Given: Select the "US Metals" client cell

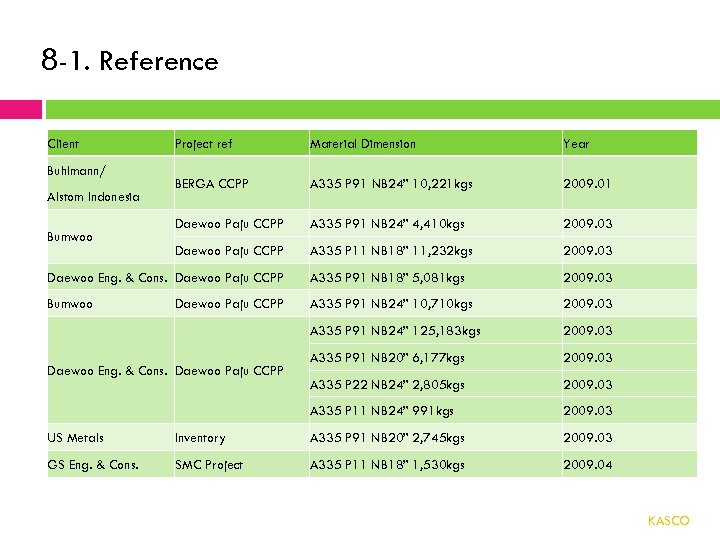Looking at the screenshot, I should pyautogui.click(x=76, y=438).
